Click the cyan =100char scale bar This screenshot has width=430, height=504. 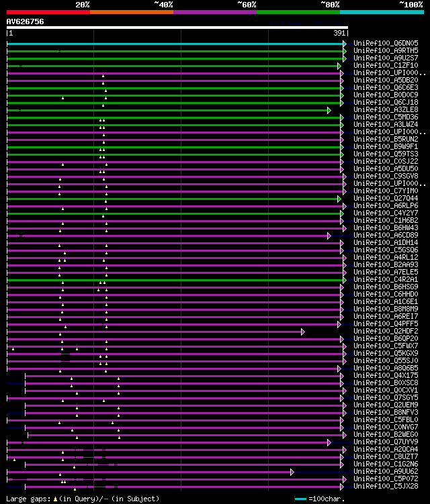pyautogui.click(x=300, y=499)
